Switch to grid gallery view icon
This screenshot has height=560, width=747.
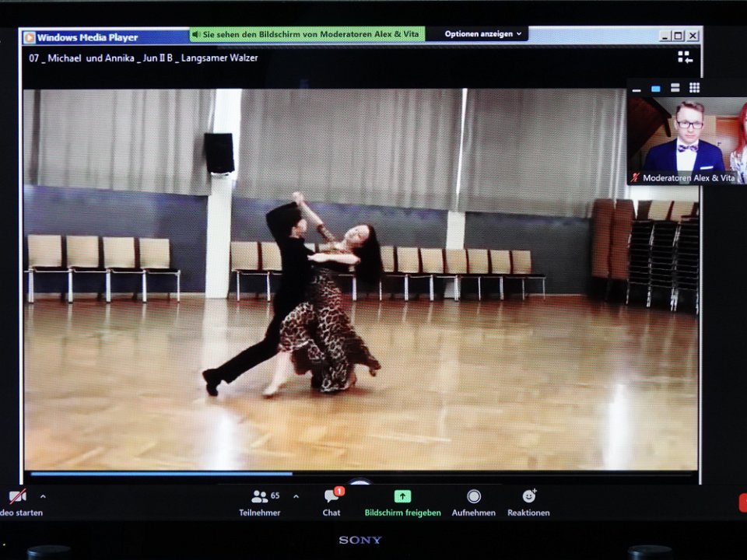(695, 88)
